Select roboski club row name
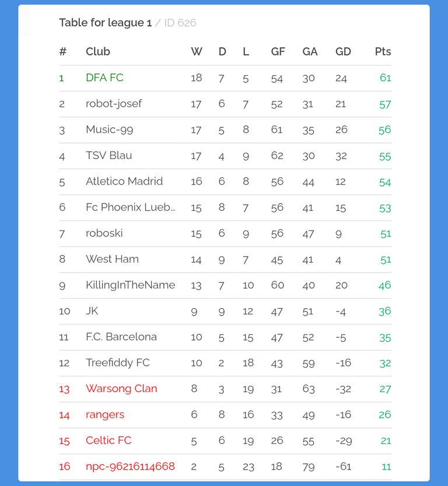 tap(104, 233)
